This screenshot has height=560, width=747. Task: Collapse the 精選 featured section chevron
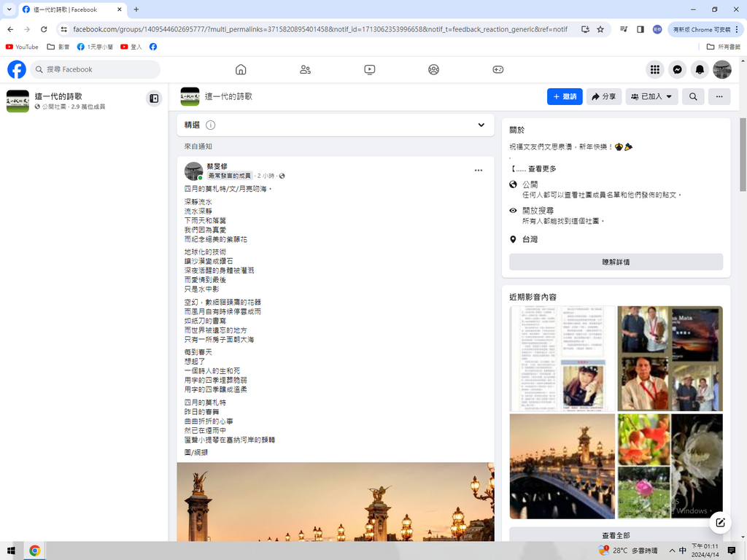481,125
